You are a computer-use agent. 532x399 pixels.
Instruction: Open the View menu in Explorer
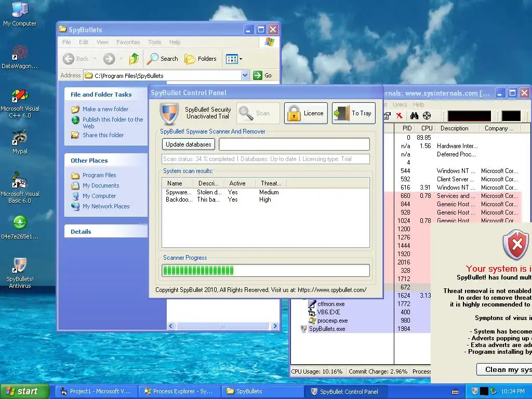102,42
